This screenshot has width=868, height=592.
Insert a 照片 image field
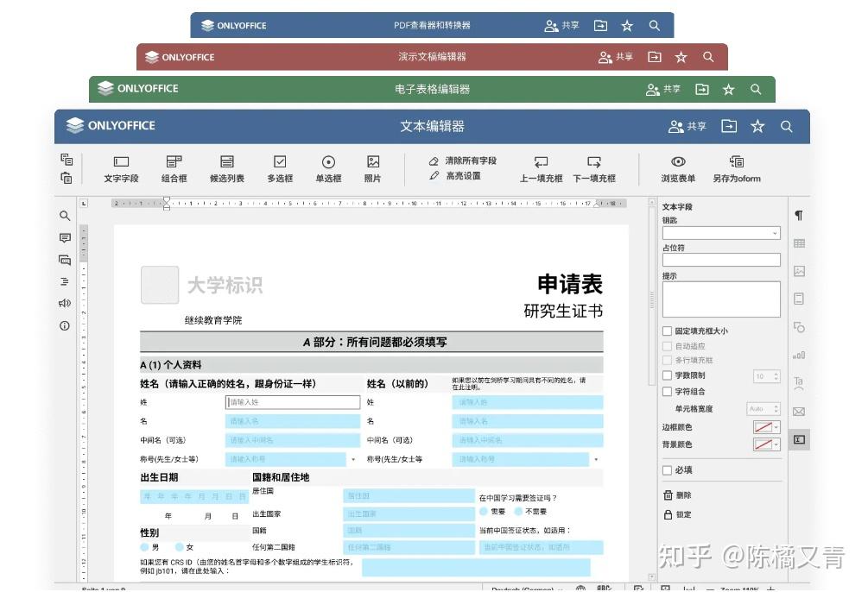[373, 170]
